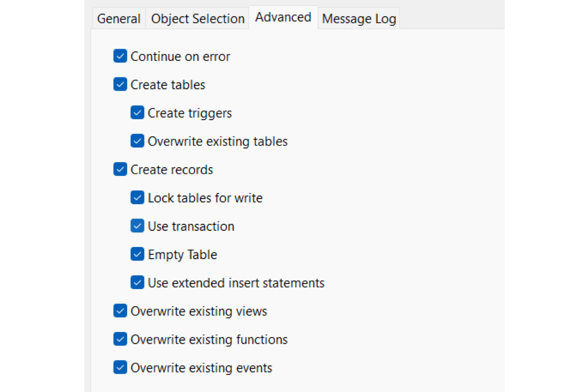Click the 'Use extended insert statements' label
This screenshot has height=392, width=588.
(x=236, y=283)
